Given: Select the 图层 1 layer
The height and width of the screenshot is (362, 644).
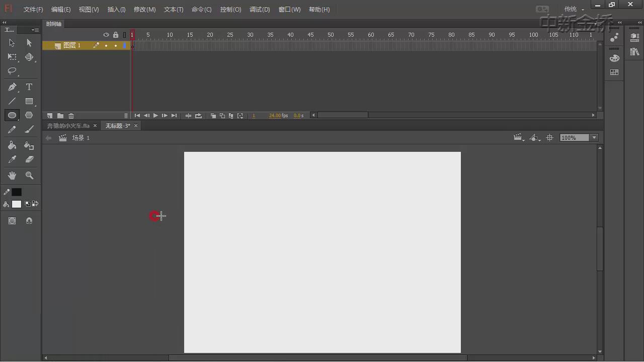Looking at the screenshot, I should [72, 45].
